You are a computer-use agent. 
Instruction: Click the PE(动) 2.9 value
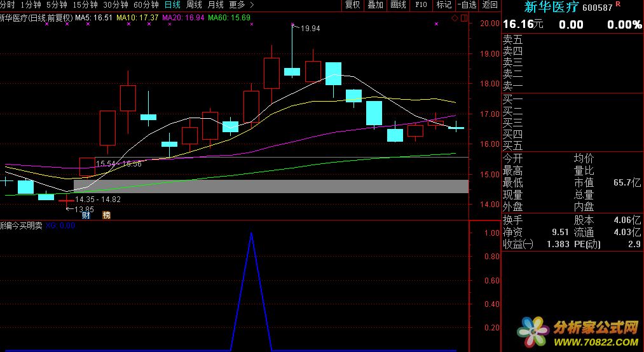tap(634, 244)
